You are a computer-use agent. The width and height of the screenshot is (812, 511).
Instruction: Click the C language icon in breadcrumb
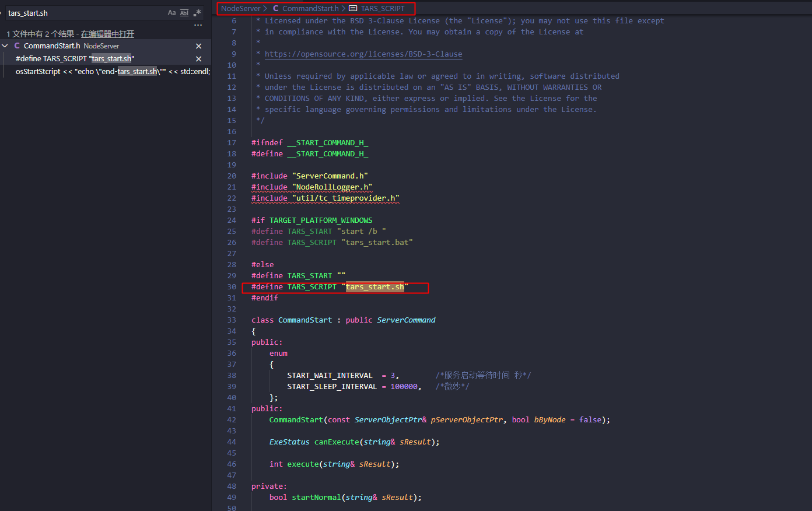276,9
